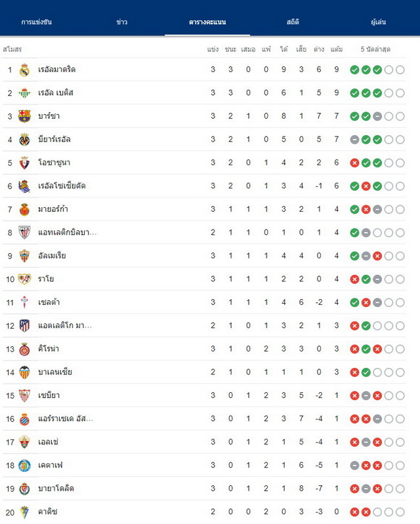Image resolution: width=420 pixels, height=524 pixels.
Task: Go to the ผู้เล่น tab
Action: click(378, 22)
